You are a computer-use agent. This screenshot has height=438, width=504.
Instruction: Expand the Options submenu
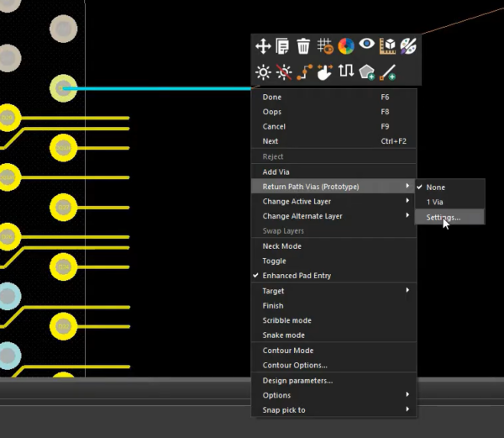click(333, 395)
